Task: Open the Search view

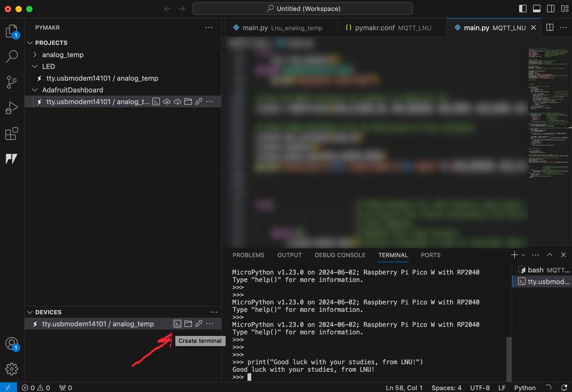Action: click(x=12, y=56)
